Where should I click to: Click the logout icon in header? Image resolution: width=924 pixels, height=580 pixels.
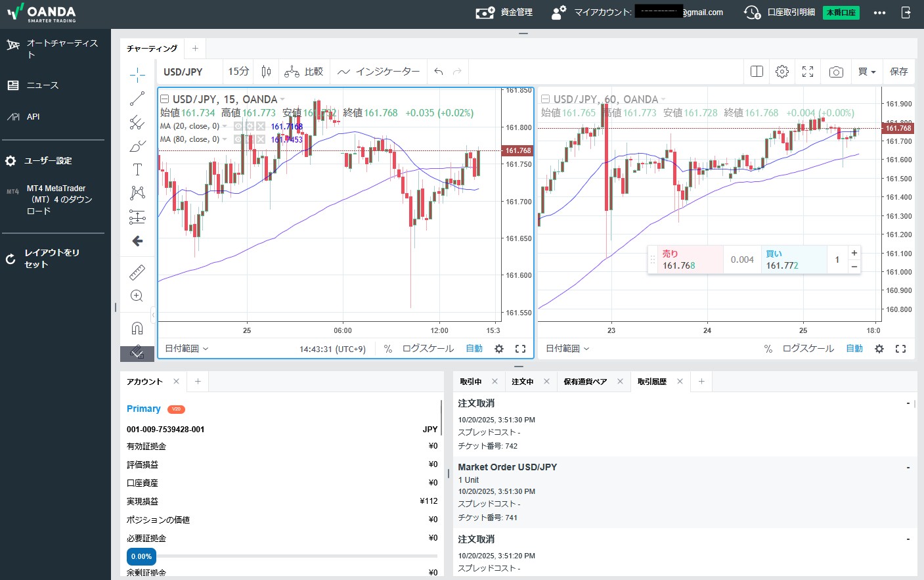[x=906, y=12]
